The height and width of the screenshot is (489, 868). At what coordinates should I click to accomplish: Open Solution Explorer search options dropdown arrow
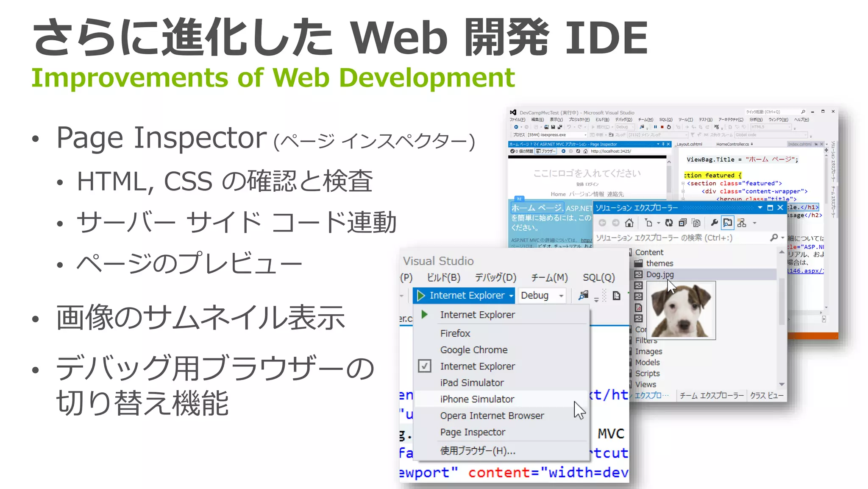click(x=782, y=238)
